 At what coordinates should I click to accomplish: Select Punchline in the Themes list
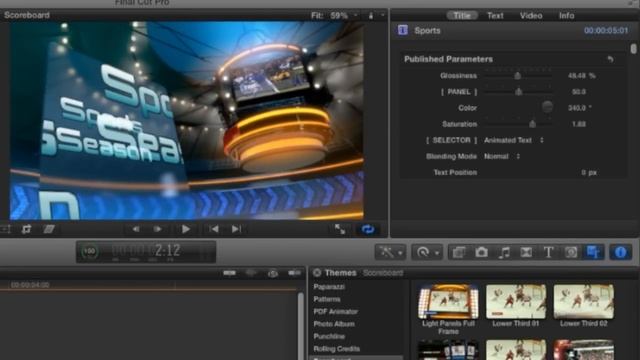point(329,336)
